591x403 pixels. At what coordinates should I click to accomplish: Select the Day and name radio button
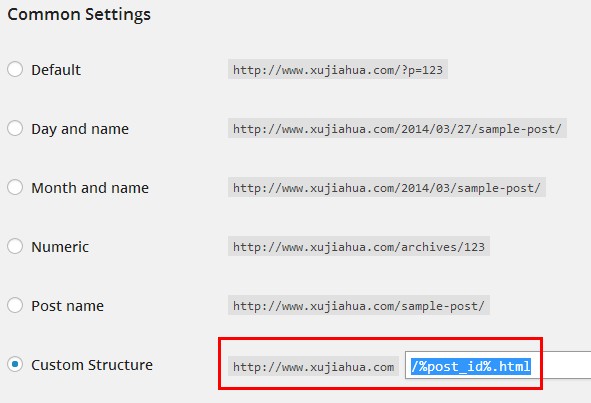[x=15, y=128]
